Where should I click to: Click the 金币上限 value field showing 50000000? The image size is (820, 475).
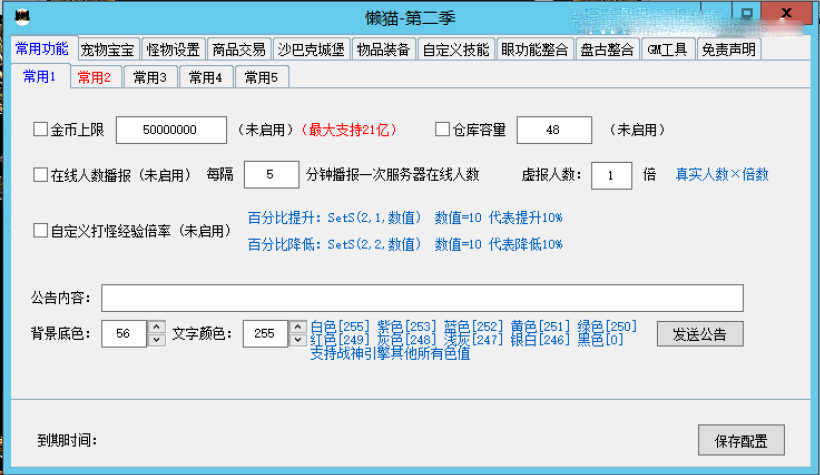point(171,130)
